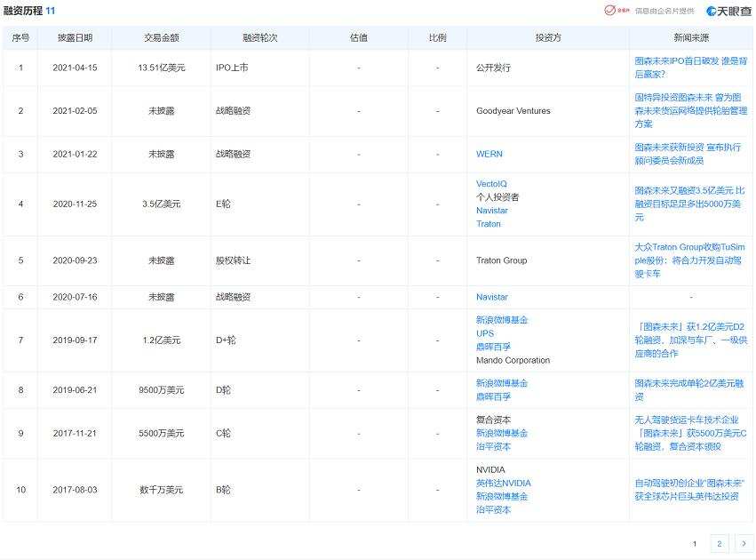Select the E轮 round cell
This screenshot has width=756, height=560.
pos(223,204)
